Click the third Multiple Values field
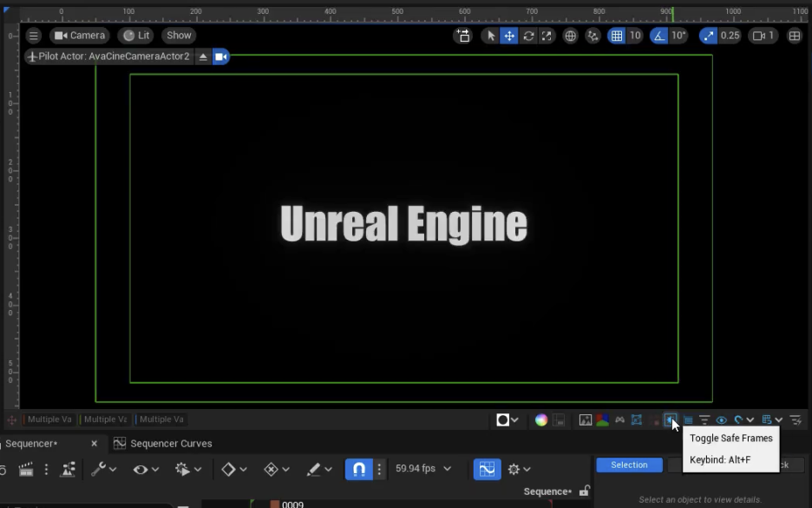Viewport: 812px width, 508px height. 161,419
